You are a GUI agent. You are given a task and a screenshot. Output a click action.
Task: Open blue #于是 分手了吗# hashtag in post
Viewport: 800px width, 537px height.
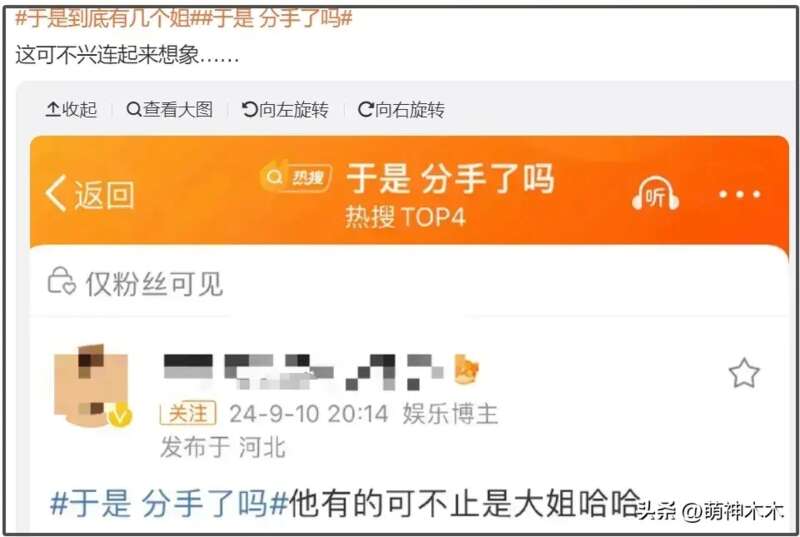click(169, 503)
